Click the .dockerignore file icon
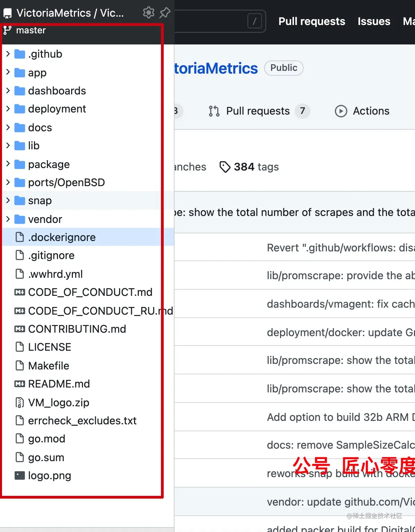 pyautogui.click(x=20, y=237)
